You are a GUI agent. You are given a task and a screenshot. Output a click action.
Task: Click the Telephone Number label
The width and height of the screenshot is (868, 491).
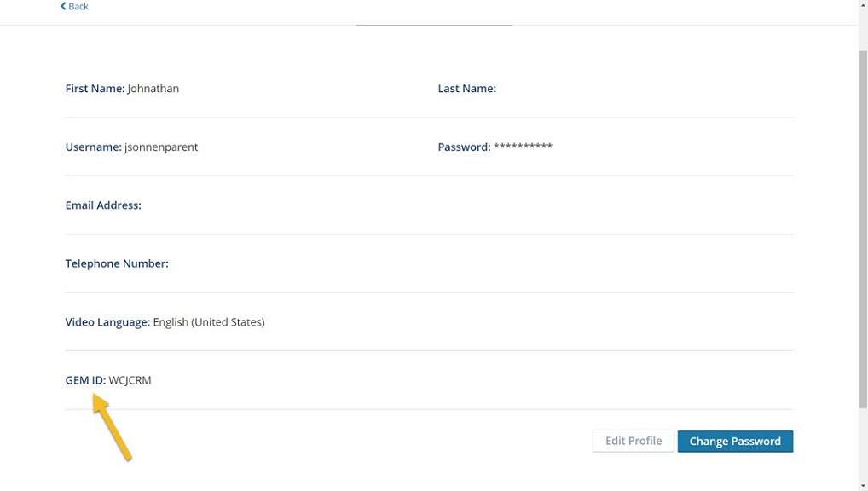(117, 263)
